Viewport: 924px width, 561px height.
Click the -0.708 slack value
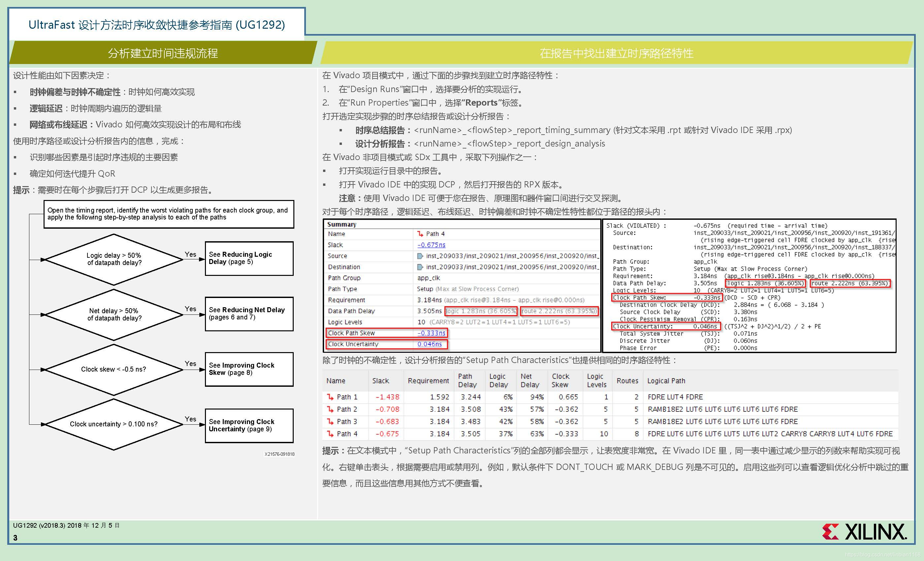pyautogui.click(x=387, y=409)
